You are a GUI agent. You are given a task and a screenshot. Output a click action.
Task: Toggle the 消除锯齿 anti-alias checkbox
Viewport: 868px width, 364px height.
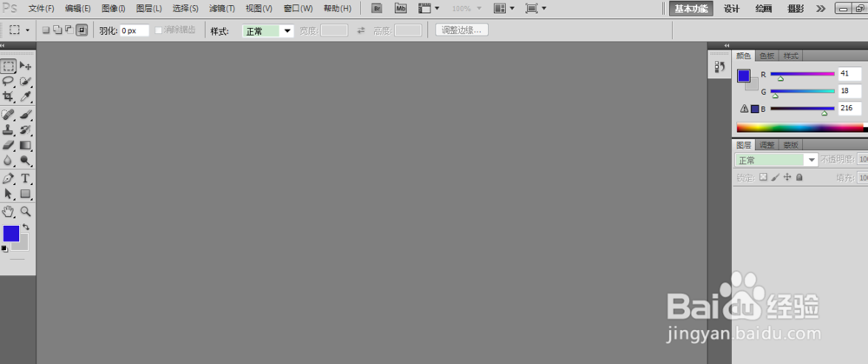point(159,30)
